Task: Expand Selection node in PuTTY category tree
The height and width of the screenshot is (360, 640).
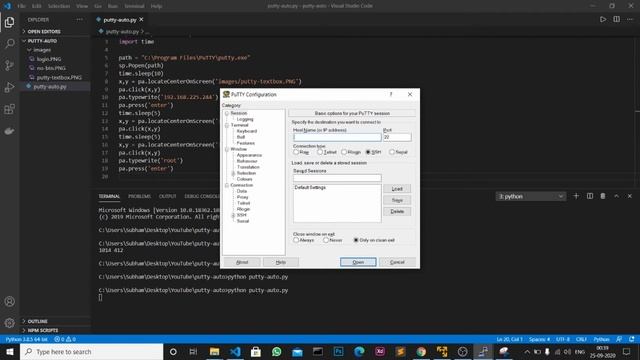Action: [x=233, y=173]
